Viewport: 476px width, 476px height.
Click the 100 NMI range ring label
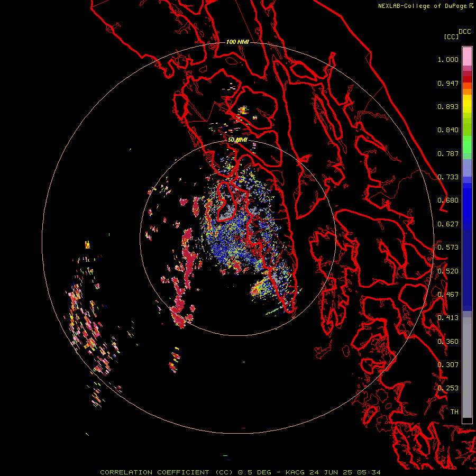pyautogui.click(x=237, y=42)
